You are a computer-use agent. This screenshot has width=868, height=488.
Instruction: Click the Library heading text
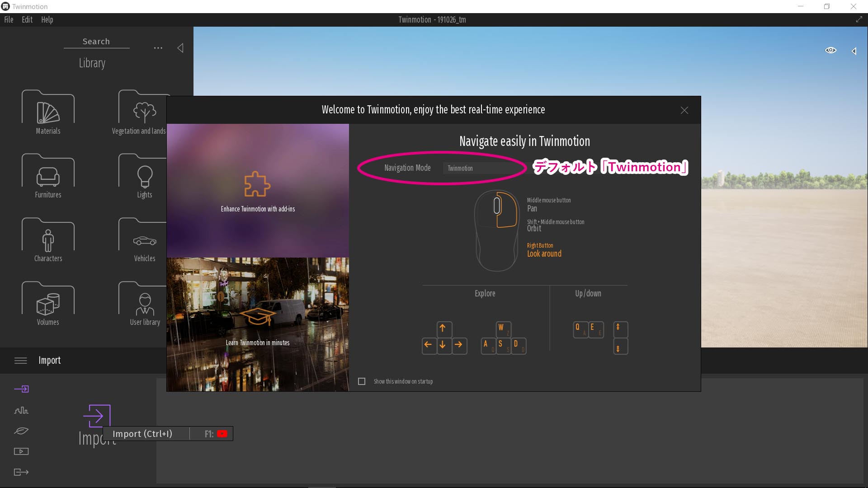(92, 63)
